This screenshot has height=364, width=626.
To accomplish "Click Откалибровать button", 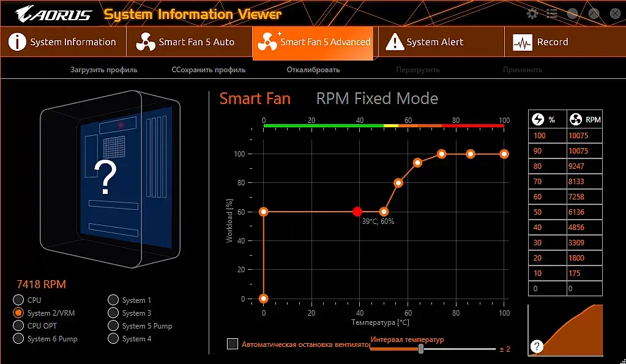I will [x=313, y=70].
